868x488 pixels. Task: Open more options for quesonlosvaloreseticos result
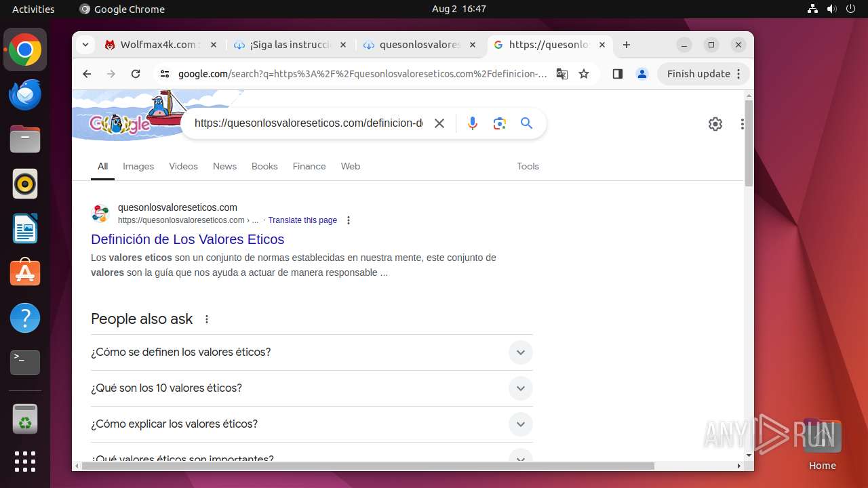point(349,220)
